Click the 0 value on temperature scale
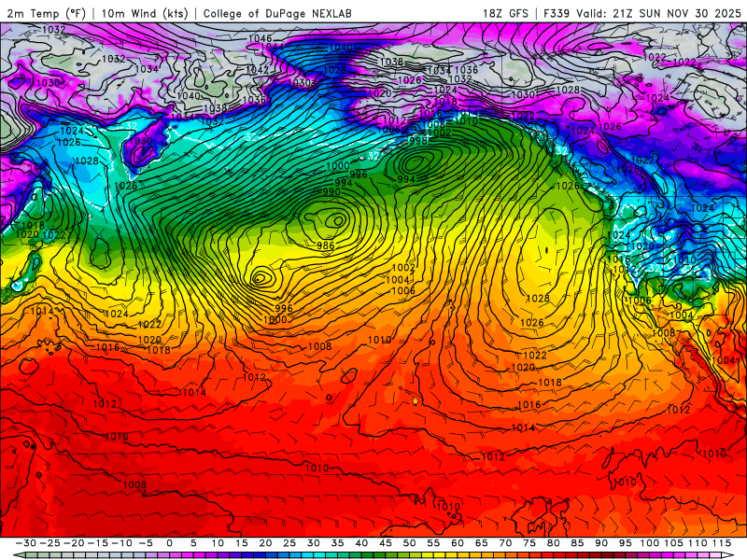 pyautogui.click(x=170, y=543)
